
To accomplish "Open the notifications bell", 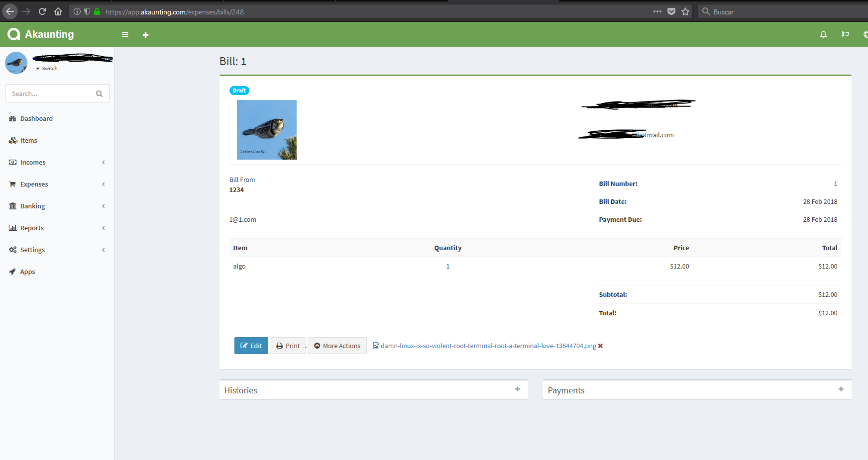I will (823, 34).
